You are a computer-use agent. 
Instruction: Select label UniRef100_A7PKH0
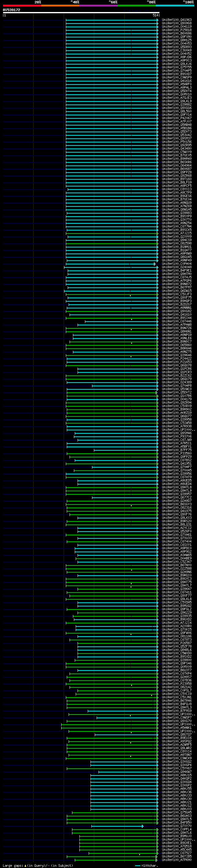coord(176,860)
